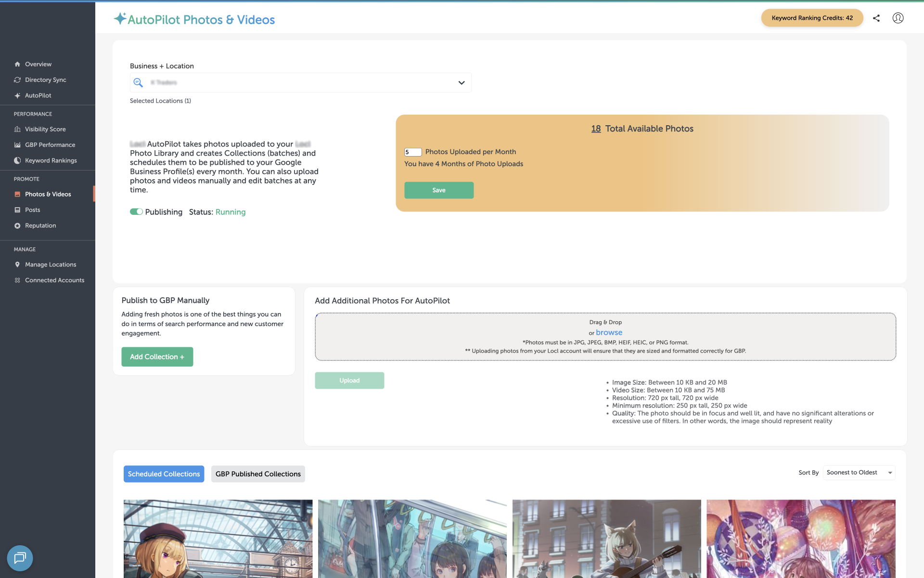Screen dimensions: 924x578
Task: Click the Photos Uploaded per Month field
Action: (x=413, y=152)
